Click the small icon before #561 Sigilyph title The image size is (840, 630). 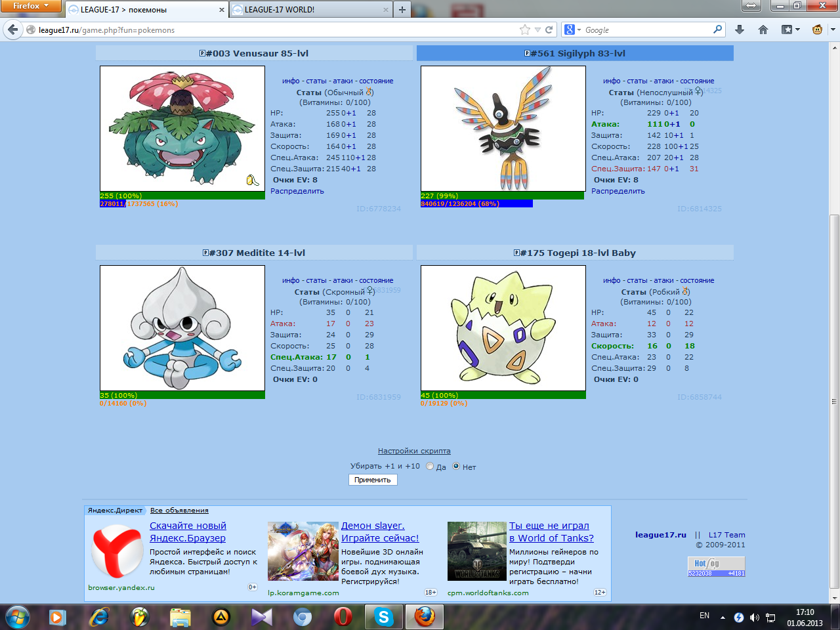click(528, 53)
